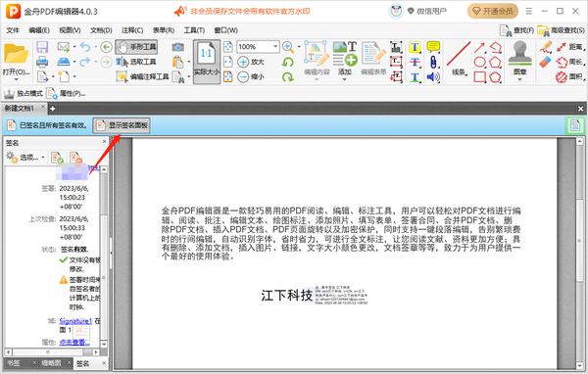The image size is (588, 374).
Task: Open the undo history dropdown arrow
Action: pos(95,47)
